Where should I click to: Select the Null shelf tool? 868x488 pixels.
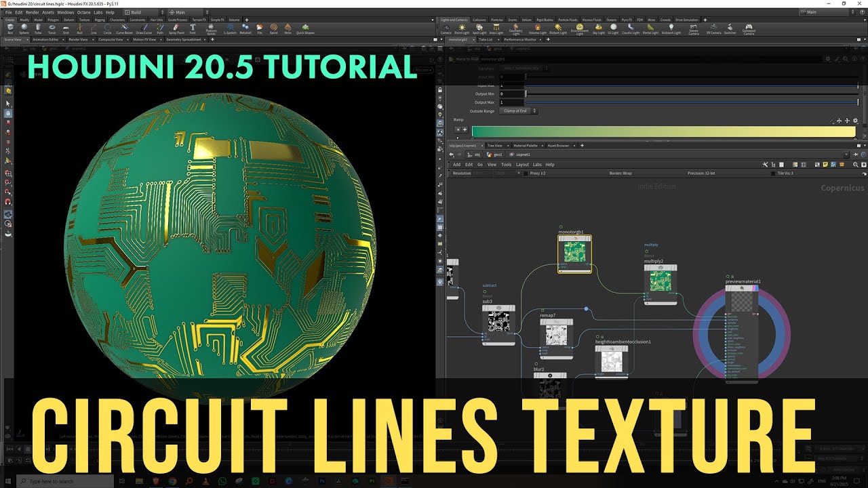pyautogui.click(x=79, y=29)
